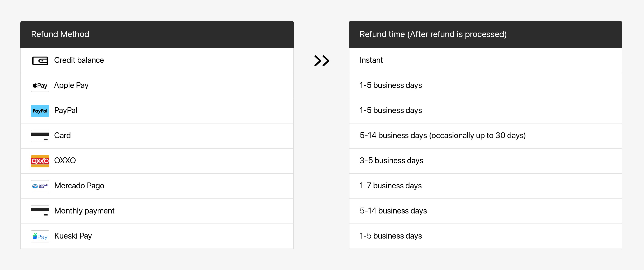644x270 pixels.
Task: Click the PayPal text label
Action: pos(66,110)
